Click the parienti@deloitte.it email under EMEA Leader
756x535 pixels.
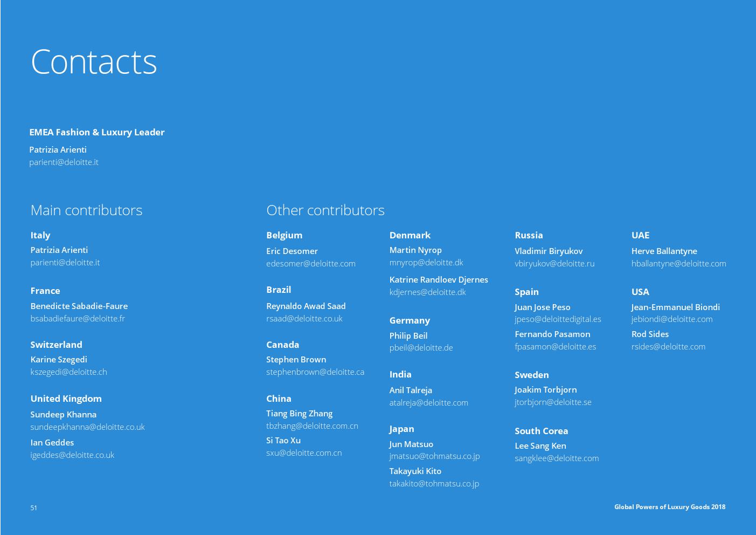point(64,162)
